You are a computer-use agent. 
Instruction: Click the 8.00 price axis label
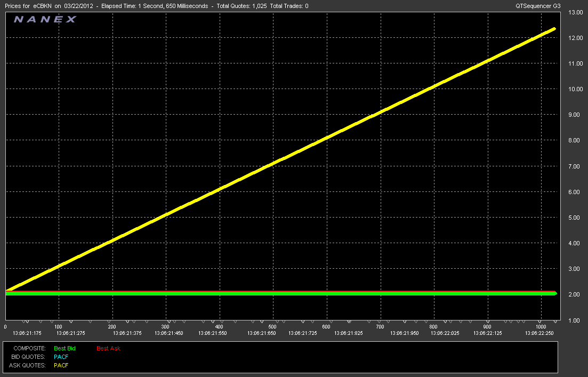pyautogui.click(x=574, y=140)
